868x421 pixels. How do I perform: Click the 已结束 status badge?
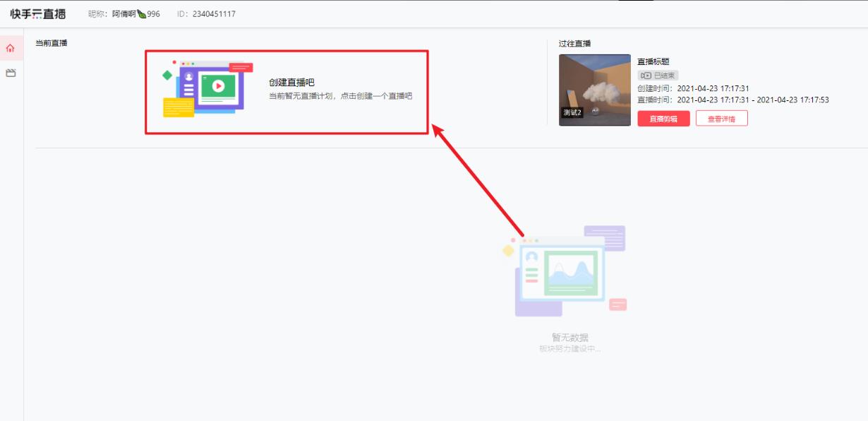point(658,76)
